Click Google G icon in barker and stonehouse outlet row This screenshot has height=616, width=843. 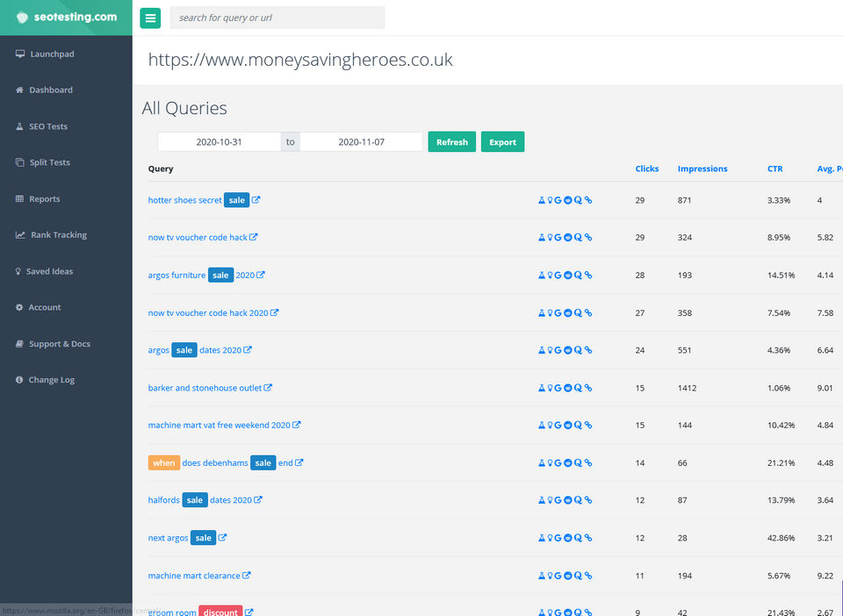558,388
